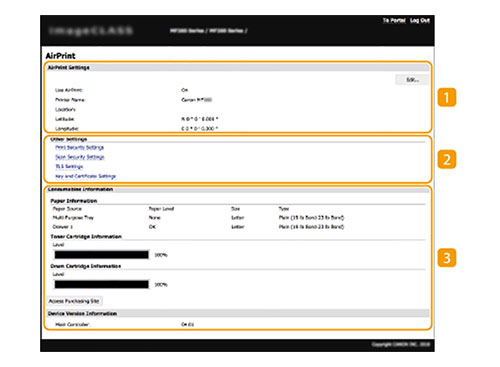500x367 pixels.
Task: Select the Toner Cartridge Information heading
Action: [x=86, y=236]
